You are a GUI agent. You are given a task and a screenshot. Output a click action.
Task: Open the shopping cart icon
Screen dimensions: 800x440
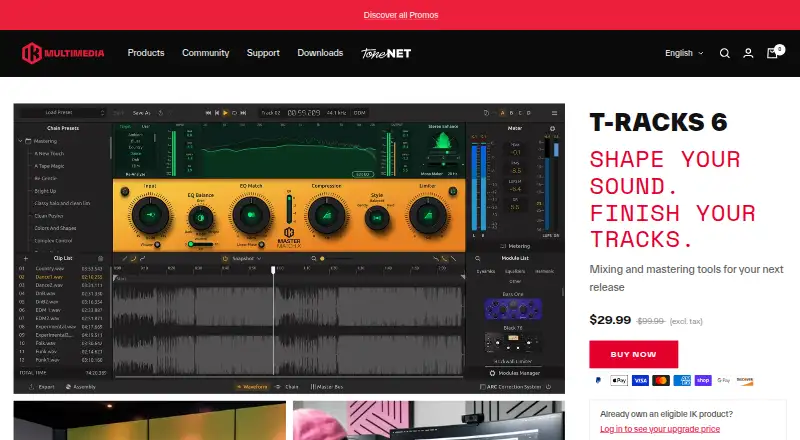(774, 52)
